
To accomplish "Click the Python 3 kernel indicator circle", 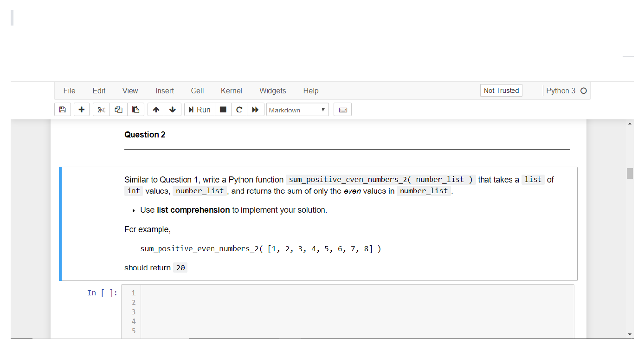I will click(584, 91).
